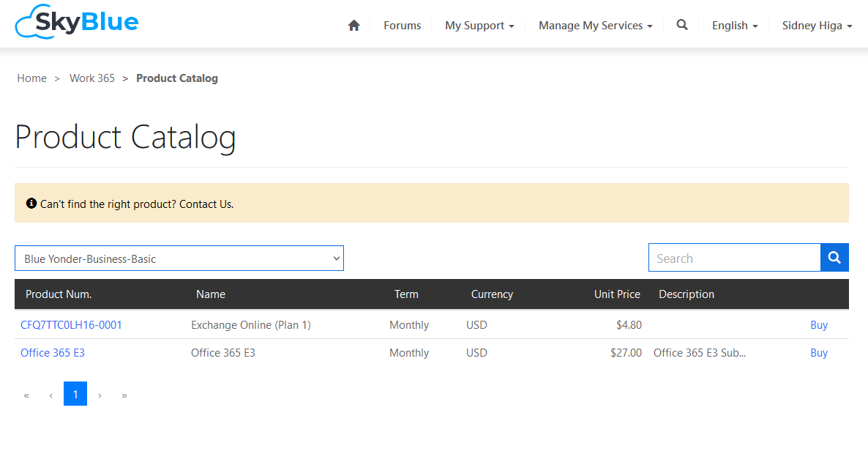The height and width of the screenshot is (454, 868).
Task: Click the $27.00 unit price
Action: tap(626, 353)
